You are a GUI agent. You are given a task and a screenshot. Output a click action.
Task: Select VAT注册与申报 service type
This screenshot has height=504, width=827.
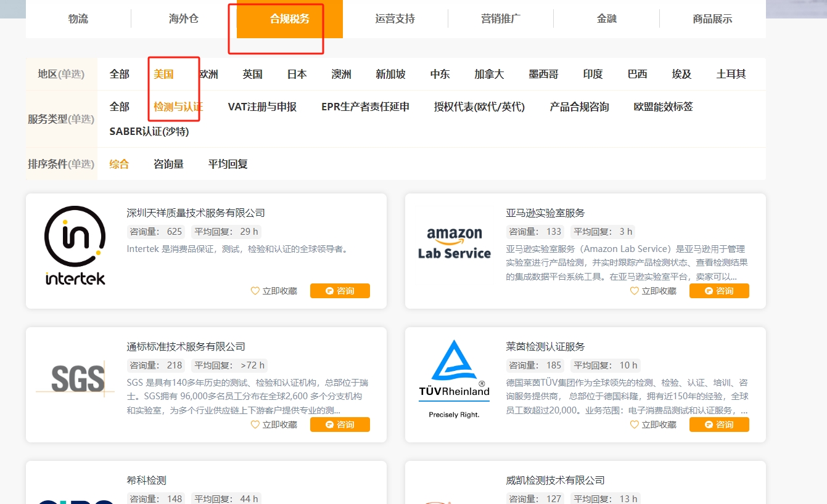[262, 107]
